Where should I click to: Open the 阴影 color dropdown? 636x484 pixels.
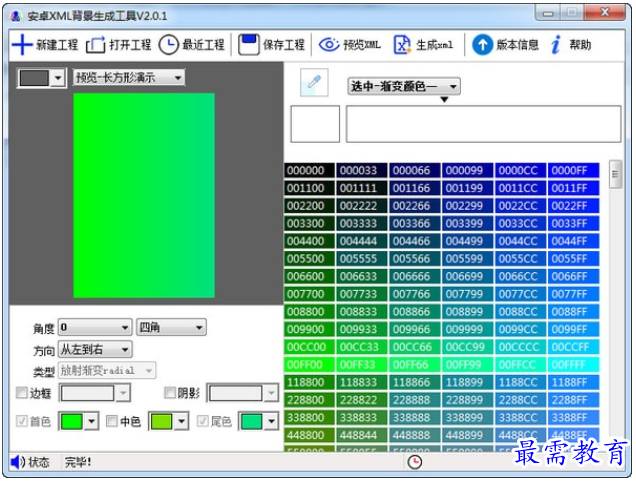[x=243, y=393]
